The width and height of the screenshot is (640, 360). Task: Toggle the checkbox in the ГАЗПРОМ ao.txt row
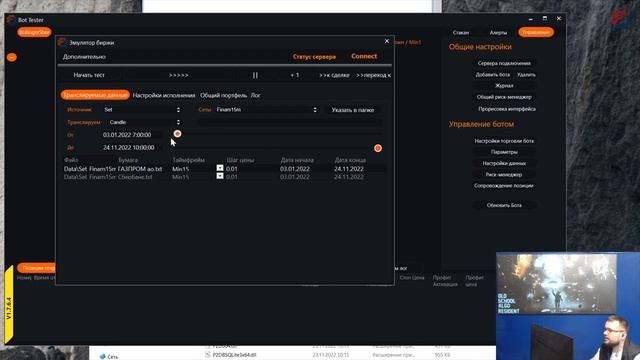(220, 168)
